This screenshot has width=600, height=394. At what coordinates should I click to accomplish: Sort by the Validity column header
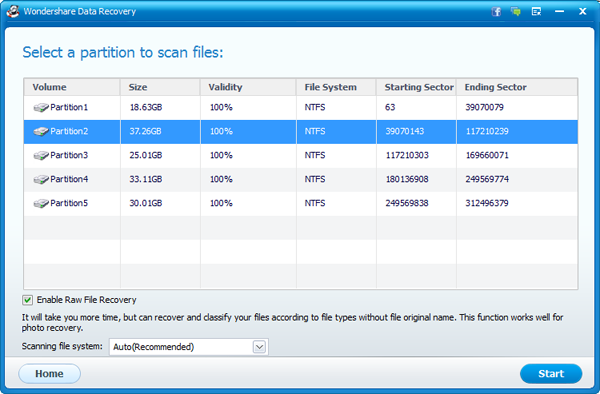pos(248,87)
